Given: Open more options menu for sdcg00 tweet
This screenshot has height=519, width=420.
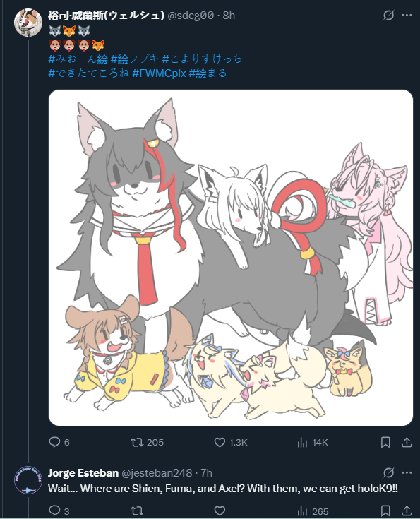Looking at the screenshot, I should (x=407, y=16).
